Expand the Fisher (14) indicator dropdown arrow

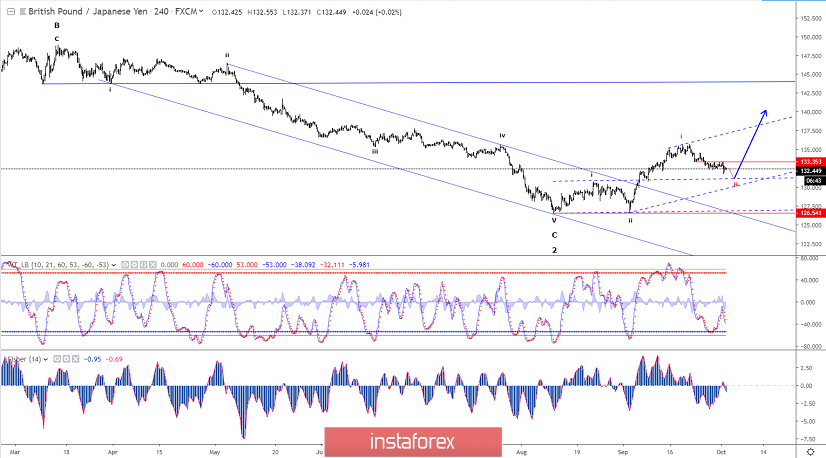pos(46,359)
